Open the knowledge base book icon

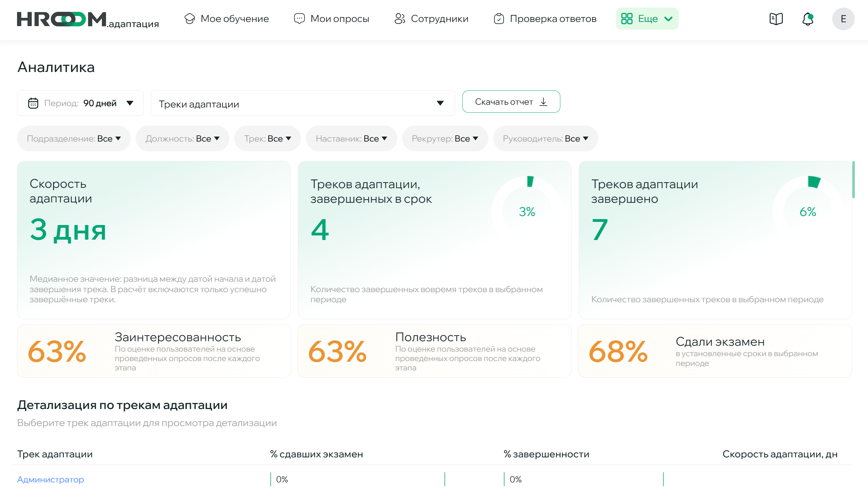click(776, 19)
